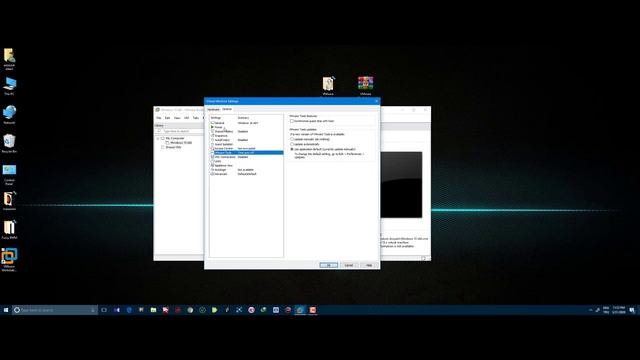Open Task View from the taskbar
Image resolution: width=640 pixels, height=360 pixels.
(x=104, y=310)
